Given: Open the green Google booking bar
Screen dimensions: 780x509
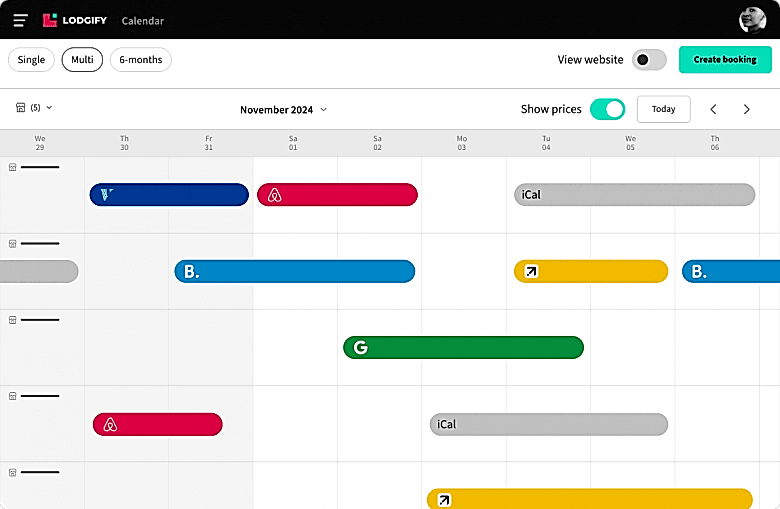Looking at the screenshot, I should 463,347.
